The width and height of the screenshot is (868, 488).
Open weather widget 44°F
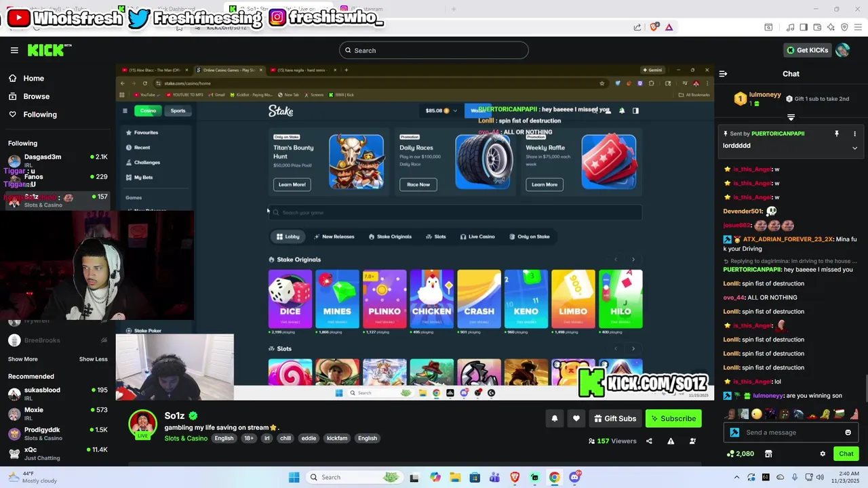[x=33, y=477]
